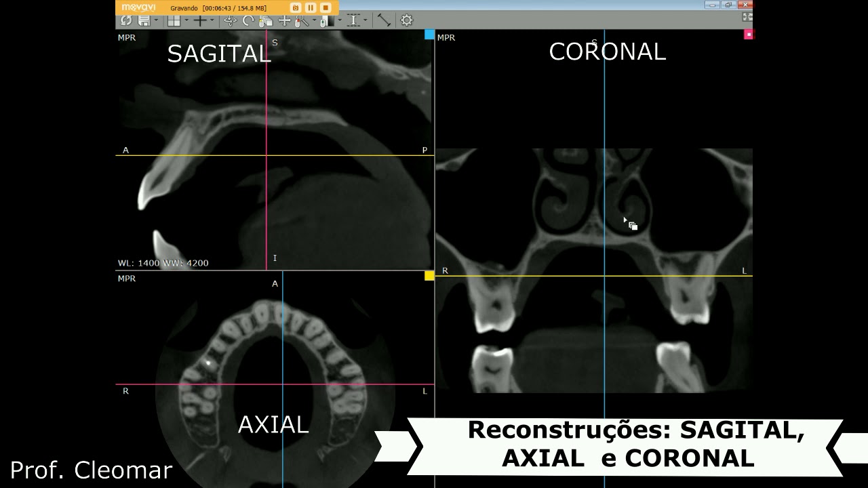Select the crosshair cursor tool
The height and width of the screenshot is (488, 868).
pyautogui.click(x=200, y=20)
